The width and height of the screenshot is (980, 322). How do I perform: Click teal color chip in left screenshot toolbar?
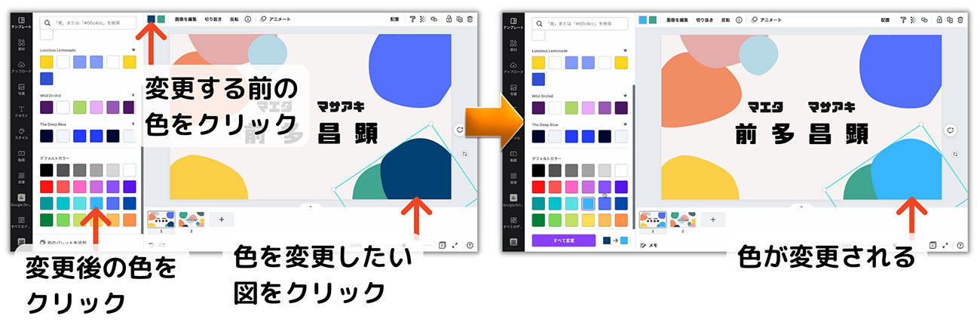pyautogui.click(x=161, y=19)
